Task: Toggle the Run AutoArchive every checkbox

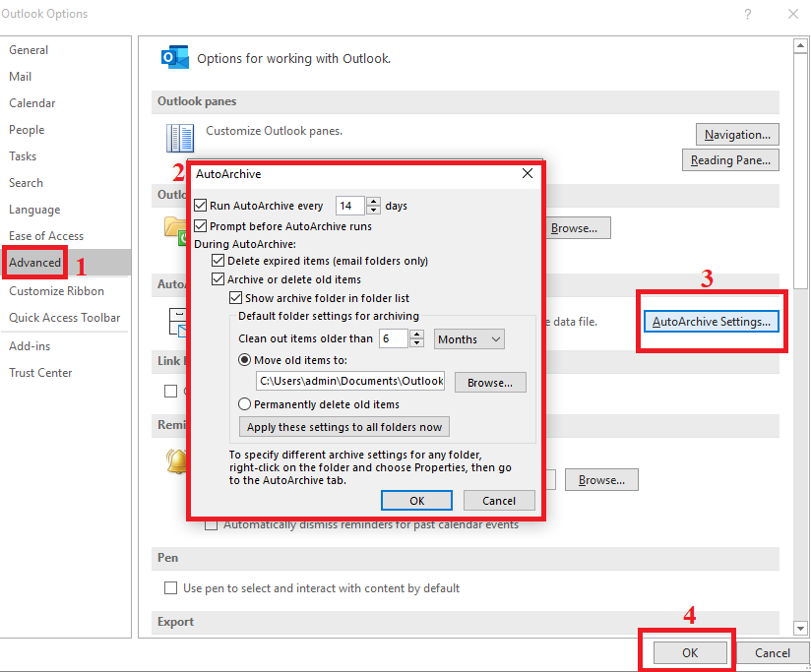Action: click(200, 206)
